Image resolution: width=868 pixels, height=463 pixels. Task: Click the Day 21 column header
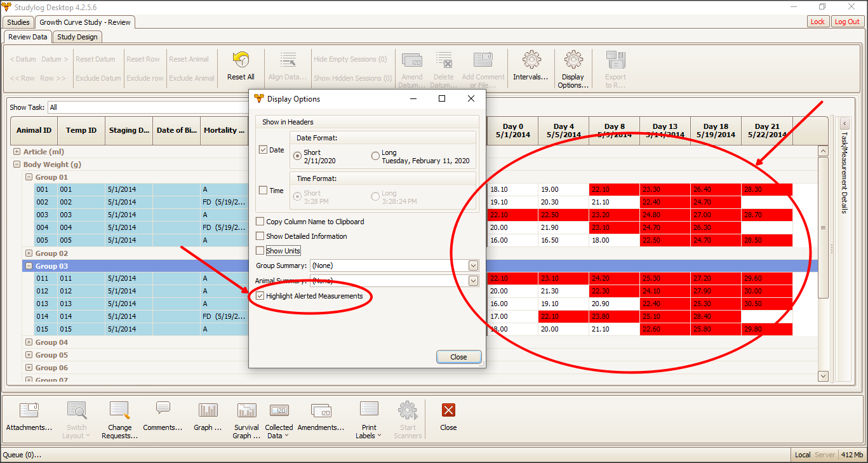click(767, 130)
